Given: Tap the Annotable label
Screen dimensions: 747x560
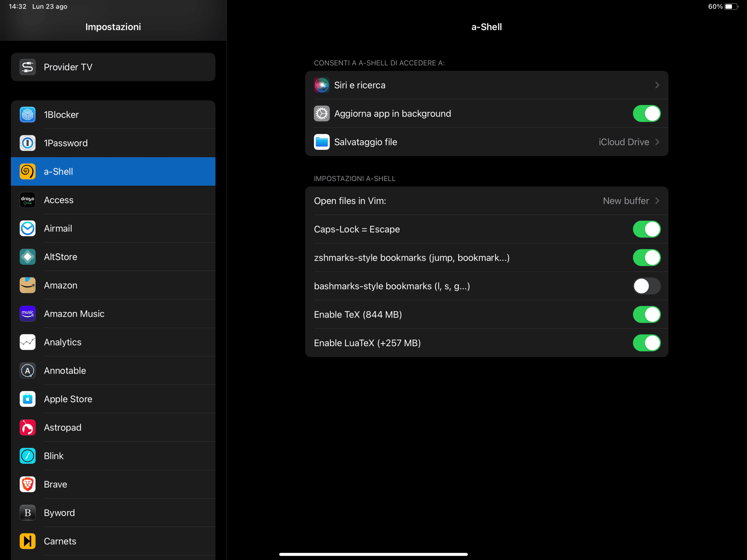Looking at the screenshot, I should pos(65,371).
